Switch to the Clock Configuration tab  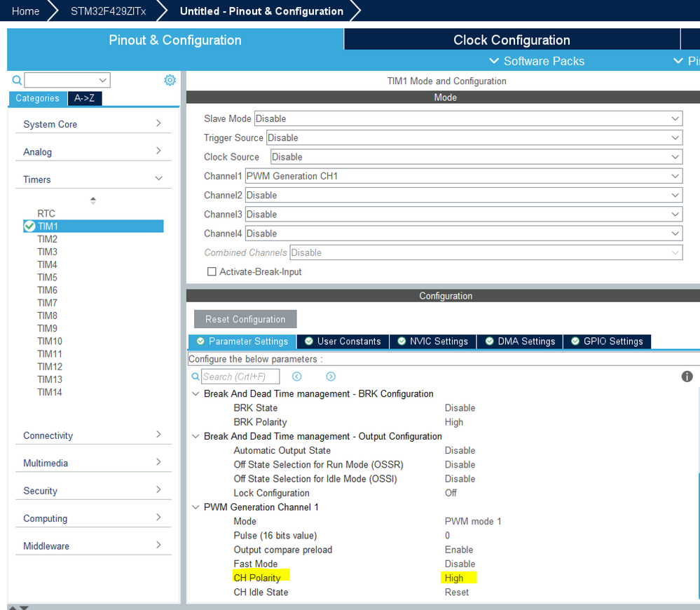512,40
